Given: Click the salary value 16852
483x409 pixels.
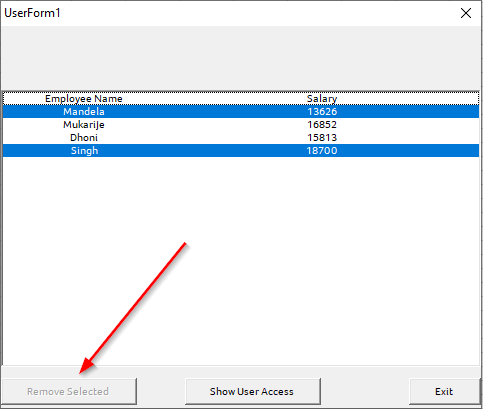Looking at the screenshot, I should click(322, 125).
